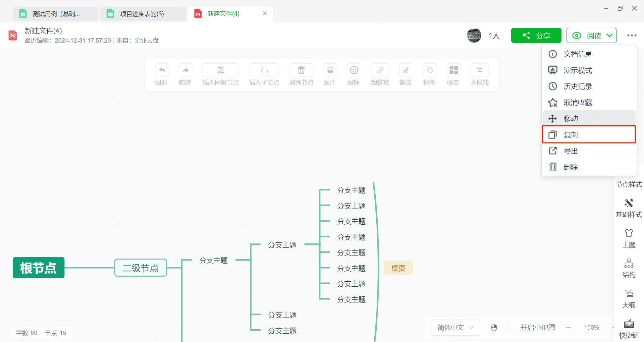This screenshot has width=644, height=342.
Task: Click the 标签 tag icon
Action: click(x=430, y=70)
